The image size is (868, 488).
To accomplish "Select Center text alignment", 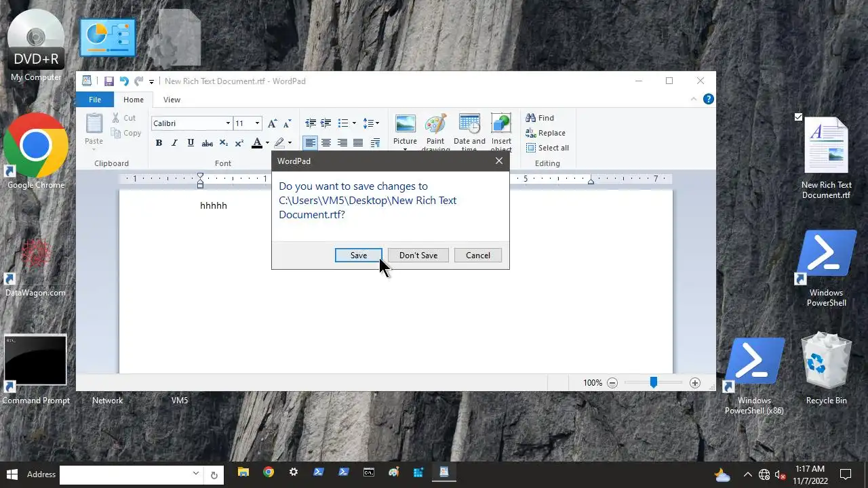I will point(326,143).
